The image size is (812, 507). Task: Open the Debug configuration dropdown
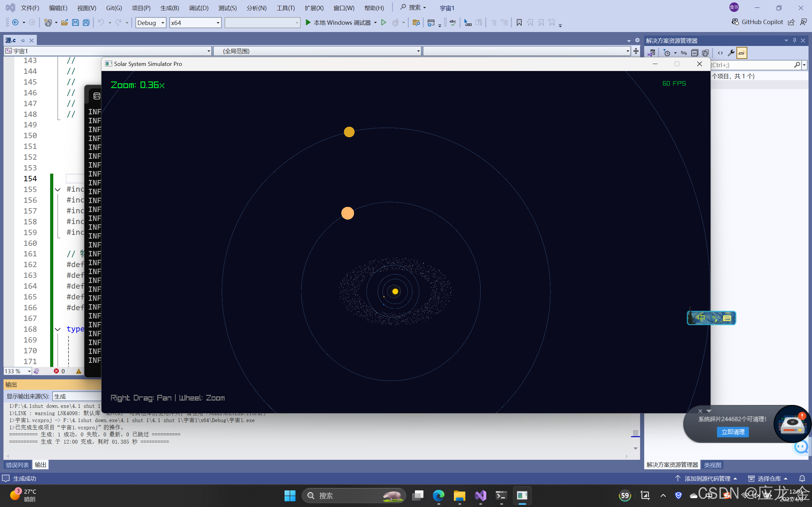[x=151, y=22]
